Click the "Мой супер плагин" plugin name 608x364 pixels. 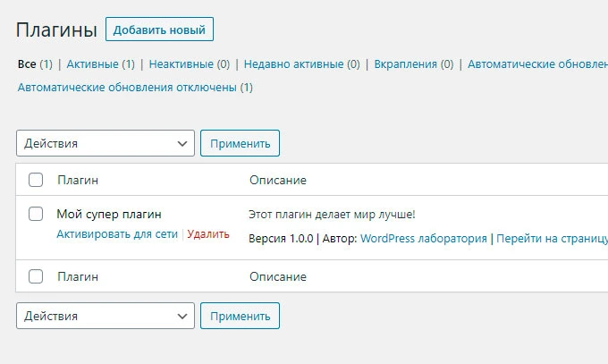(109, 214)
